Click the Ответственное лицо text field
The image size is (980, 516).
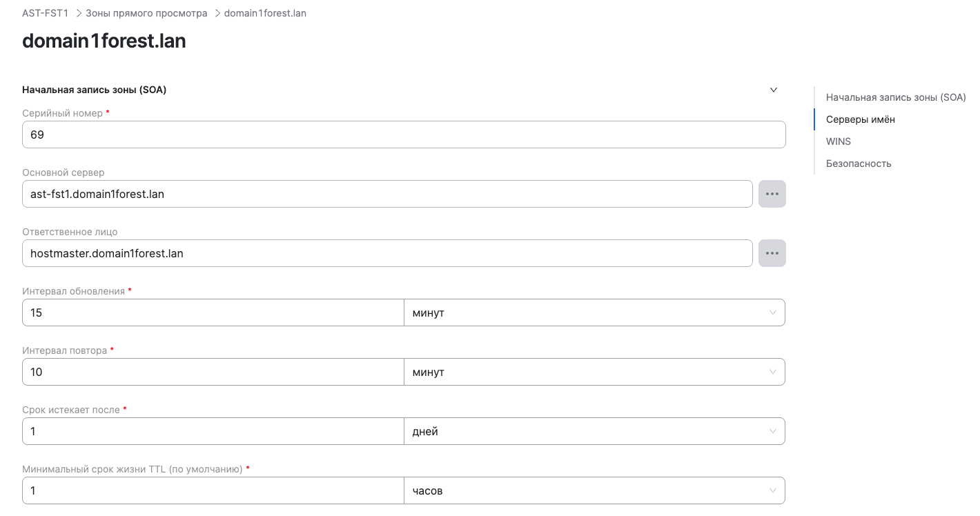[x=386, y=253]
